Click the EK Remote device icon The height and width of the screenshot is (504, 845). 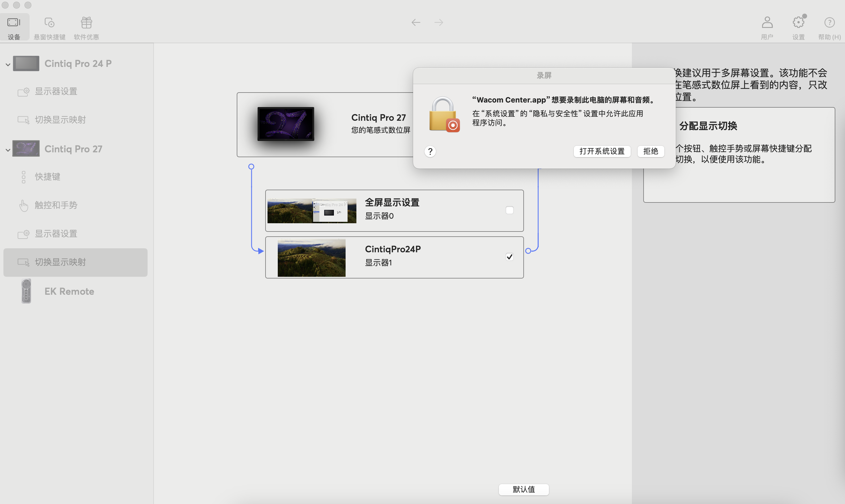click(26, 291)
